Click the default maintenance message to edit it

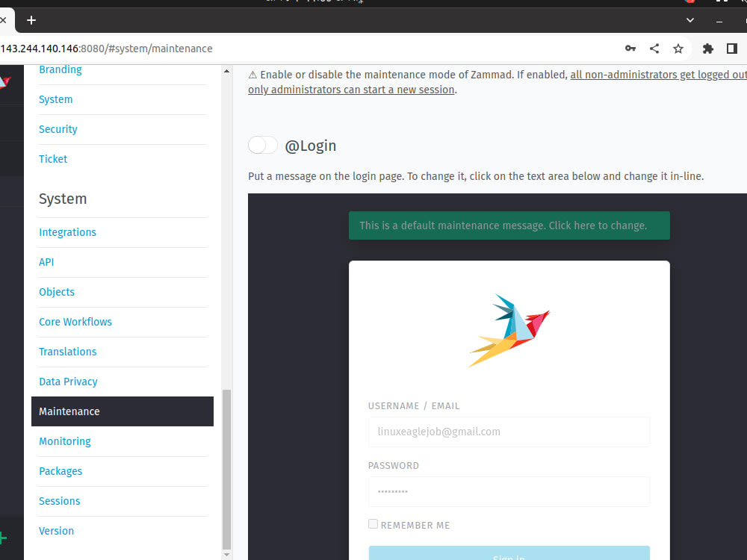point(509,225)
